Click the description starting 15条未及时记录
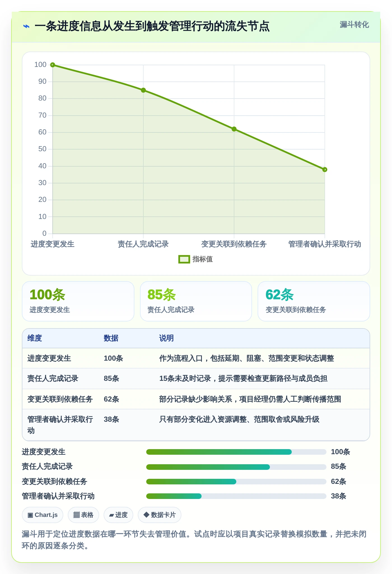The width and height of the screenshot is (392, 574). click(x=243, y=379)
